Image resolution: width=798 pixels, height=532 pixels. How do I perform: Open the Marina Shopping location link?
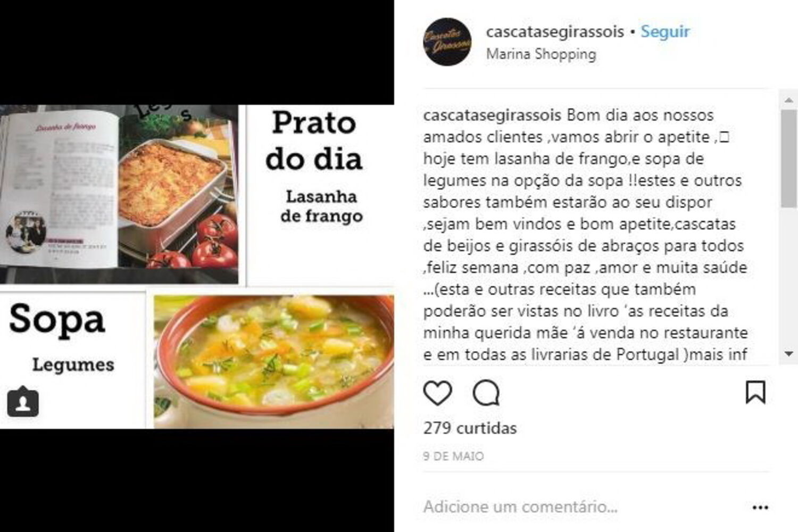(x=541, y=54)
